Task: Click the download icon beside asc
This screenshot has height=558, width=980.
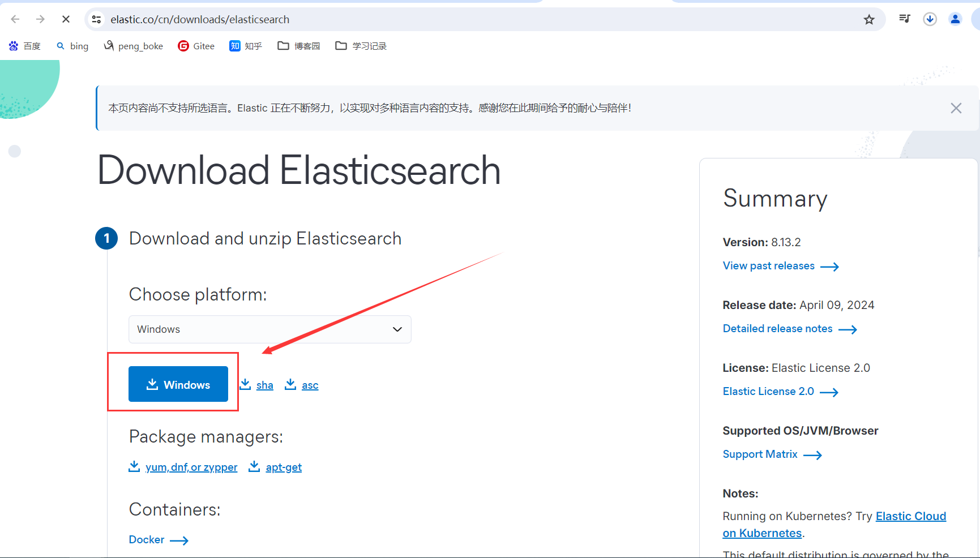Action: click(x=290, y=384)
